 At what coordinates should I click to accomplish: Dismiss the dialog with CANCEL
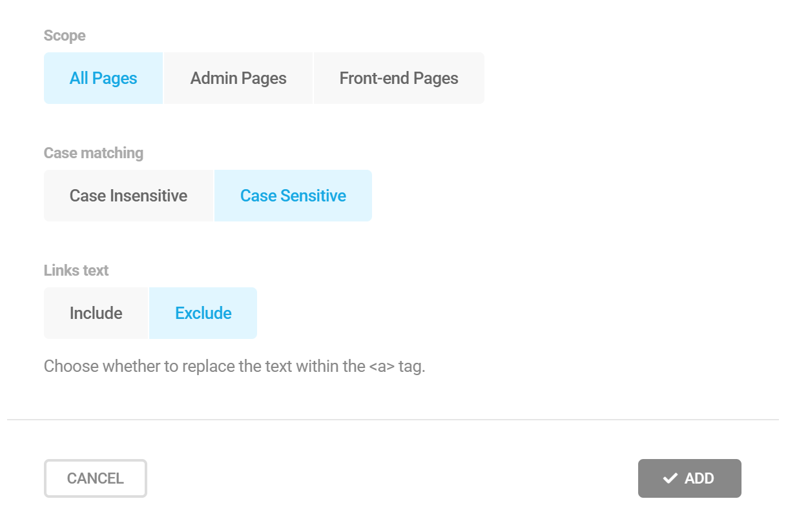95,478
